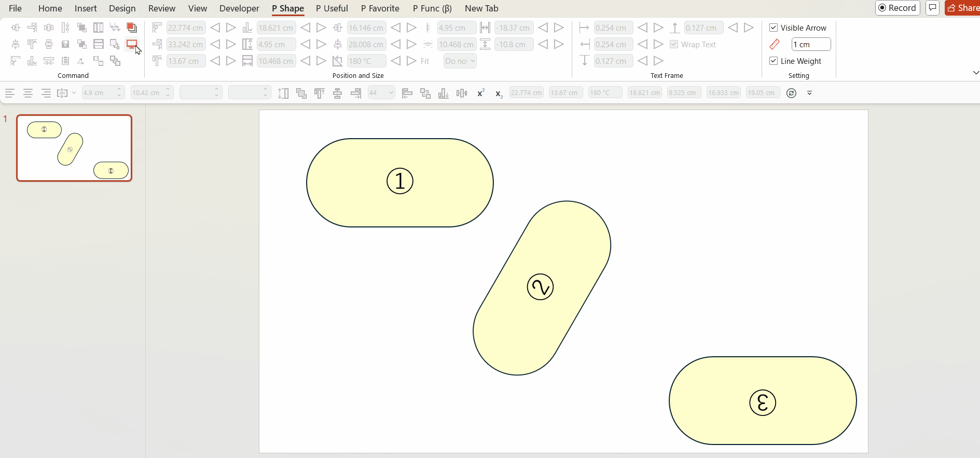Align text left in the quick toolbar
The width and height of the screenshot is (980, 458).
[10, 93]
